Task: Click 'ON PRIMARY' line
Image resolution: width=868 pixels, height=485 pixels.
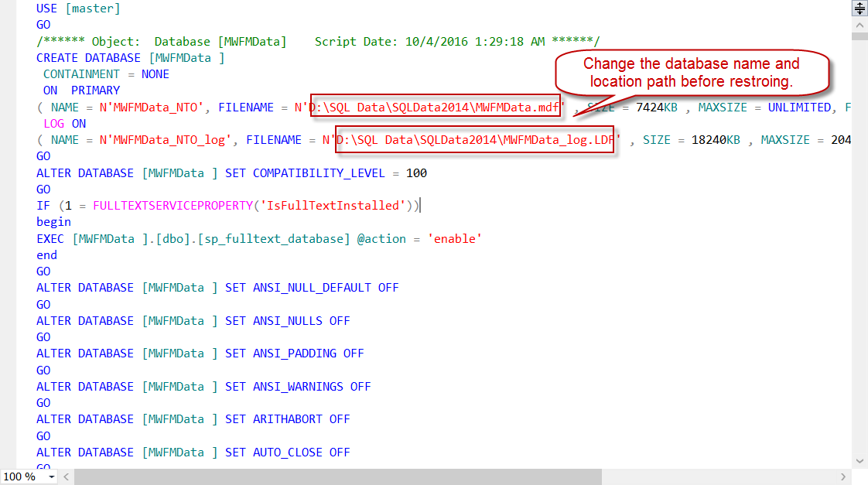Action: tap(81, 91)
